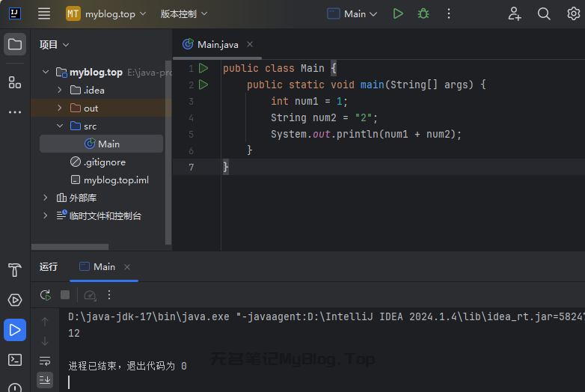Rerun Main in Run toolbar

[46, 295]
